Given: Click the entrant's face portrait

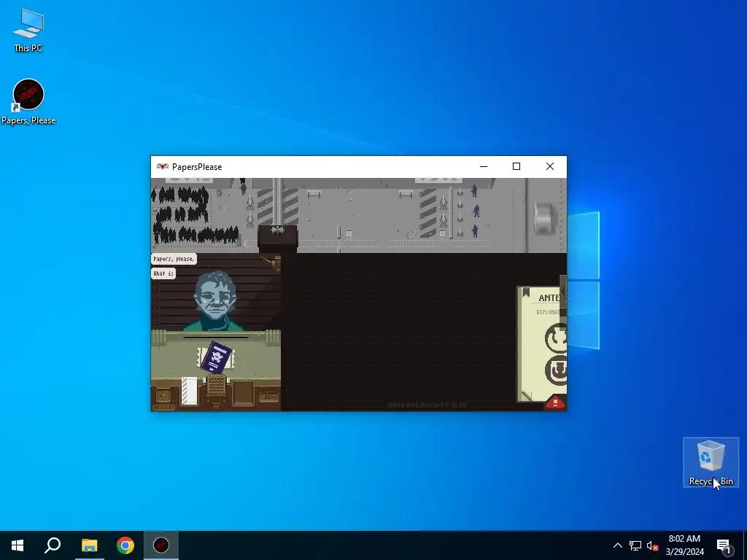Looking at the screenshot, I should coord(215,296).
